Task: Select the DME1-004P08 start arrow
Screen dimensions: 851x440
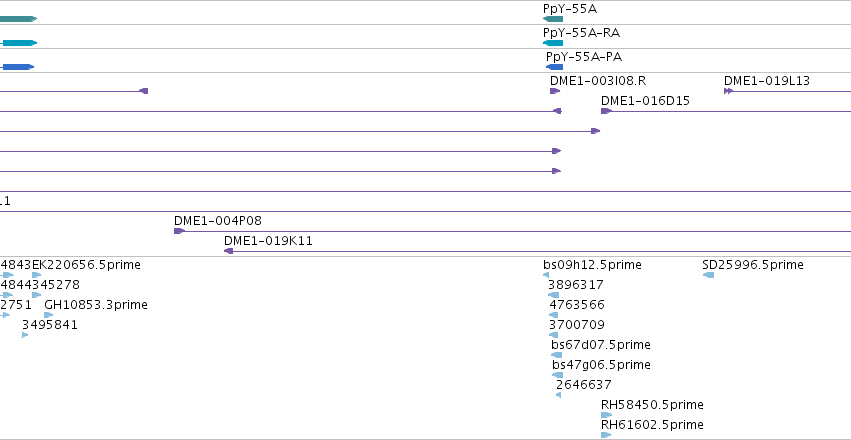Action: pyautogui.click(x=179, y=231)
